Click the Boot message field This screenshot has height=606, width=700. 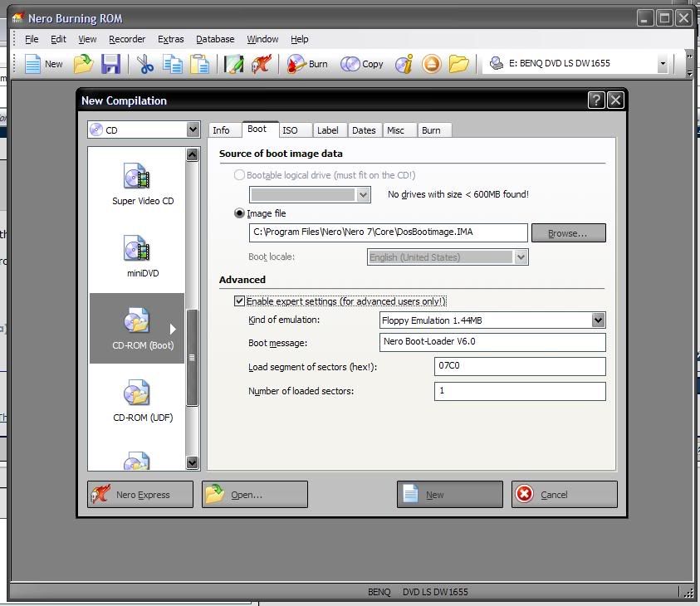coord(492,342)
